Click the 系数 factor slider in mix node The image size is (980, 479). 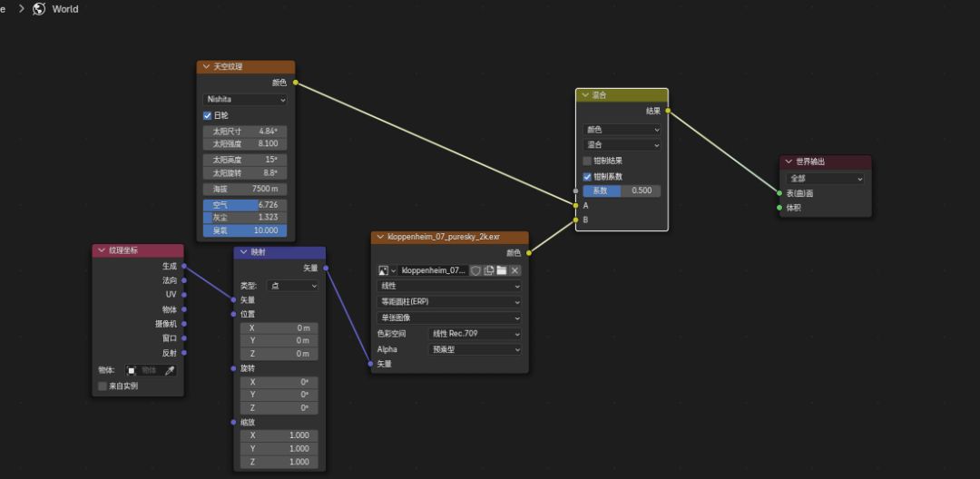pyautogui.click(x=622, y=191)
